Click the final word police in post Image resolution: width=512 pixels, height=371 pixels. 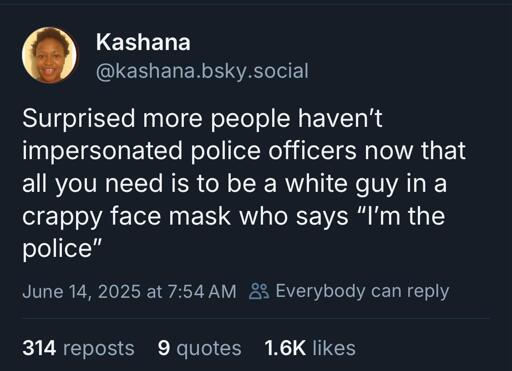(57, 249)
